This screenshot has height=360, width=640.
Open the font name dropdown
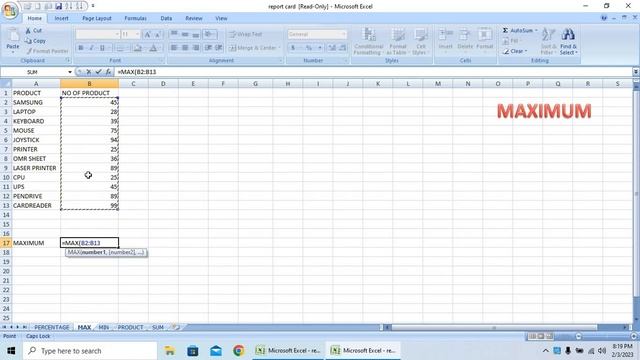(117, 34)
